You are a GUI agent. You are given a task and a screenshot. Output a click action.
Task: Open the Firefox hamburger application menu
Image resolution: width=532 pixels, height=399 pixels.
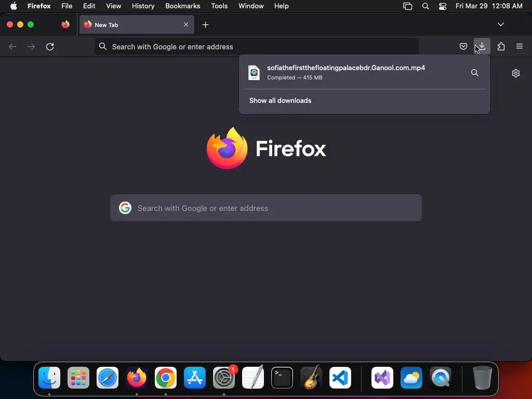[x=520, y=46]
